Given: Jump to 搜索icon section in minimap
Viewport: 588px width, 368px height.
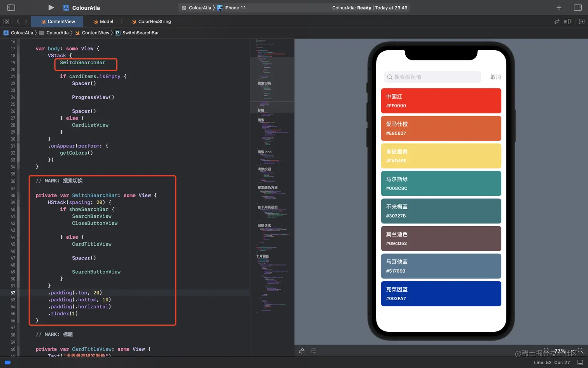Looking at the screenshot, I should pyautogui.click(x=264, y=152).
